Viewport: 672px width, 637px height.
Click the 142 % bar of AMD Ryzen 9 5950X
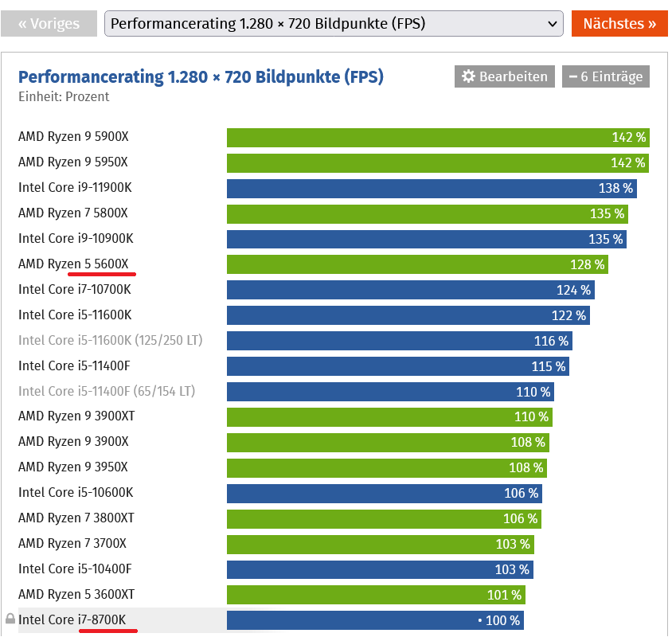tap(438, 162)
